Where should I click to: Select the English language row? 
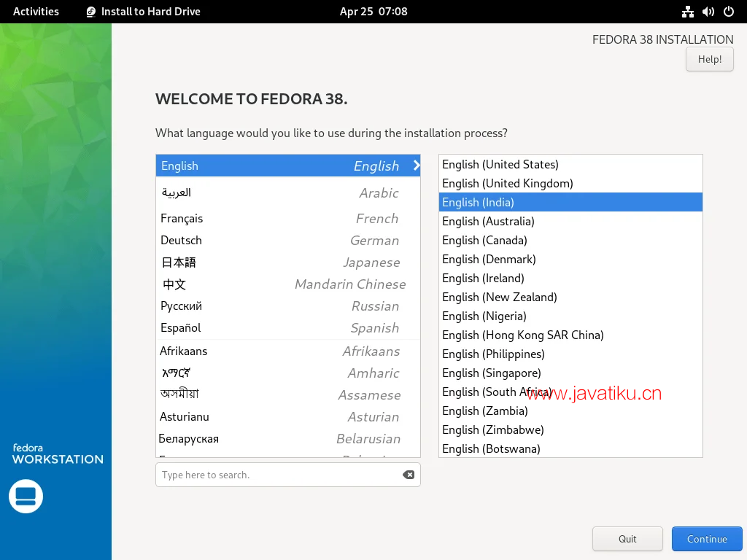[x=287, y=166]
